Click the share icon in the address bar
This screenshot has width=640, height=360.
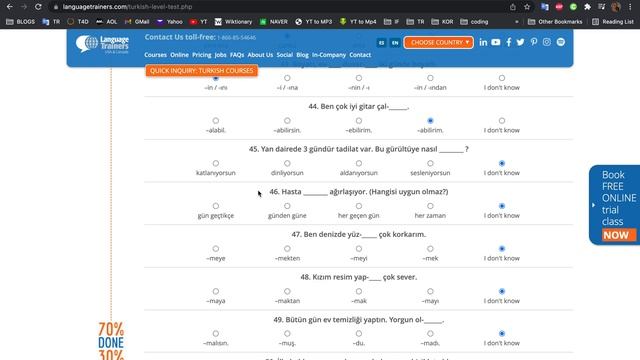(513, 7)
